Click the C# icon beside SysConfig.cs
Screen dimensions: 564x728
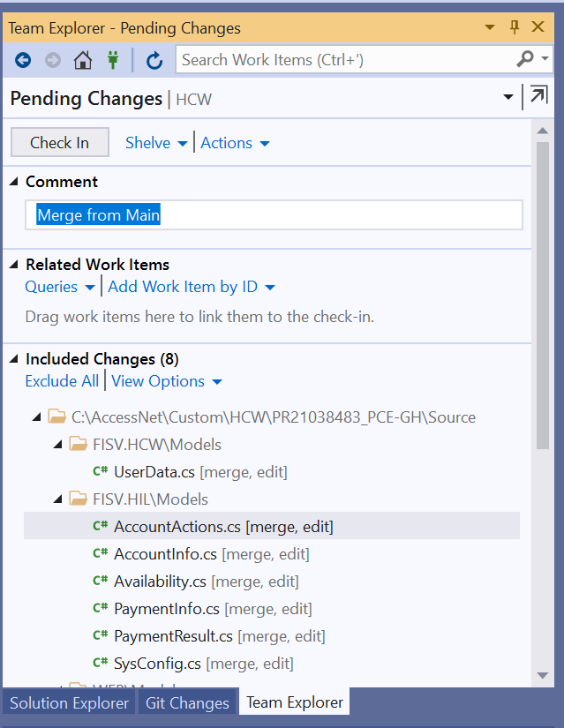click(x=101, y=663)
